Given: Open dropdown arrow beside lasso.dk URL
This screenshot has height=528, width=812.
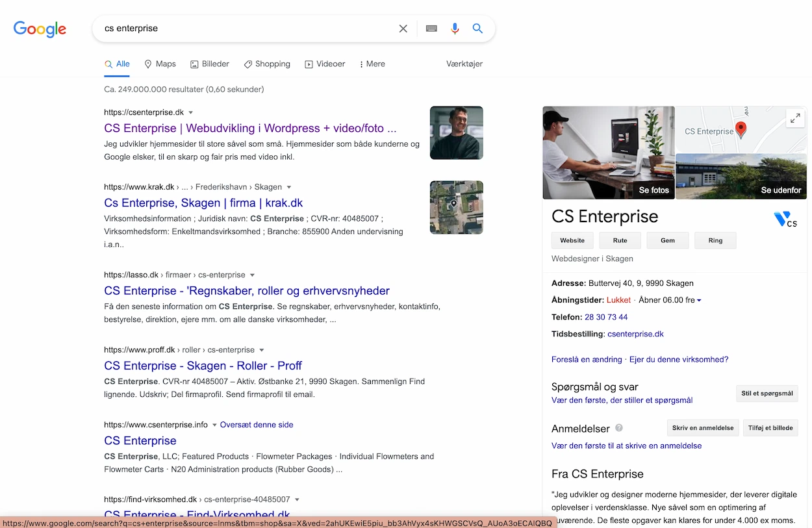Looking at the screenshot, I should pos(252,275).
